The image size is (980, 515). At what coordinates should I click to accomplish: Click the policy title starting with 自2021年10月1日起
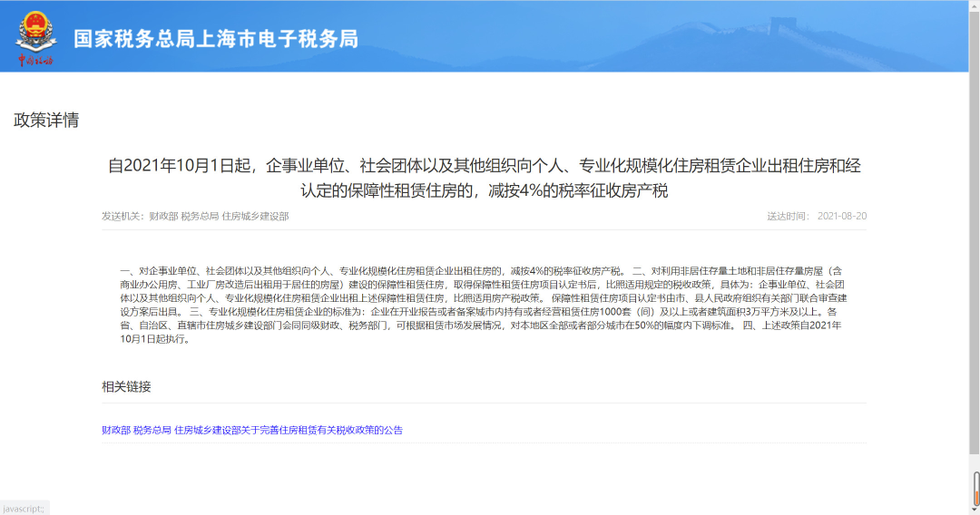tap(484, 166)
